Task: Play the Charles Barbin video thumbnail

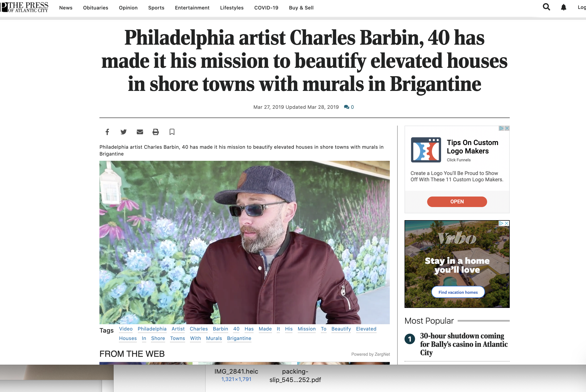Action: click(245, 243)
